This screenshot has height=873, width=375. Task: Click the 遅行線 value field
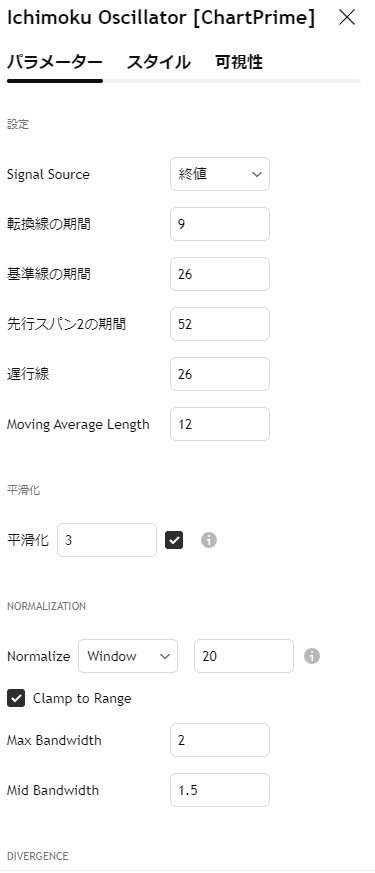tap(220, 374)
